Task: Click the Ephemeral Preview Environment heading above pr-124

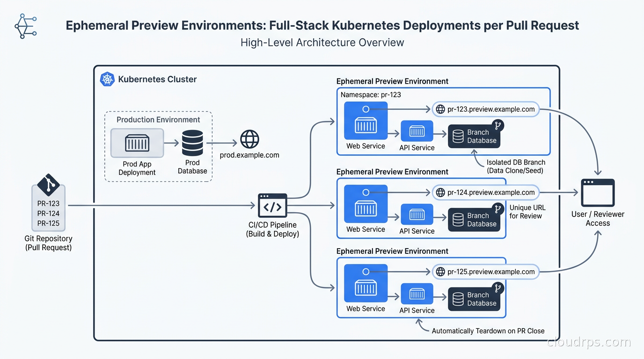Action: pyautogui.click(x=392, y=172)
